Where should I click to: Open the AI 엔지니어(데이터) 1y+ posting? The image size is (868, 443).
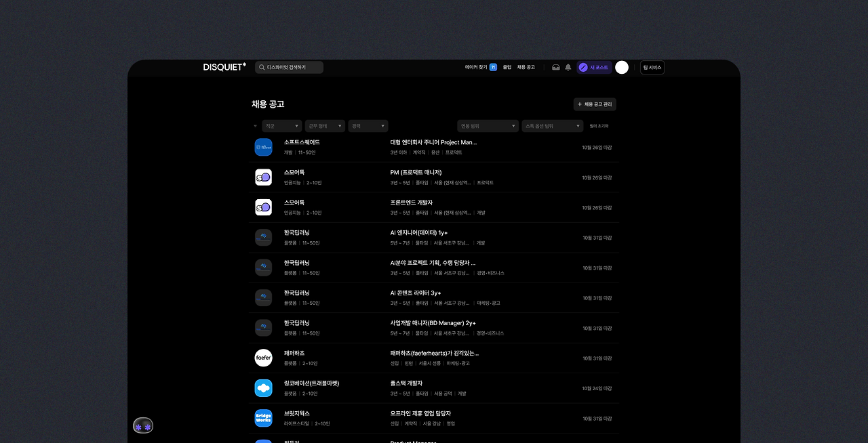coord(419,232)
